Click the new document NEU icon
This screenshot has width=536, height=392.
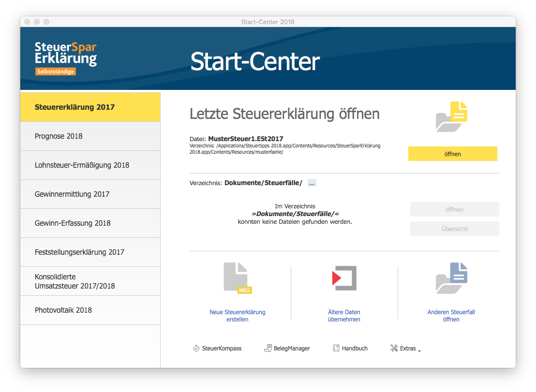238,278
